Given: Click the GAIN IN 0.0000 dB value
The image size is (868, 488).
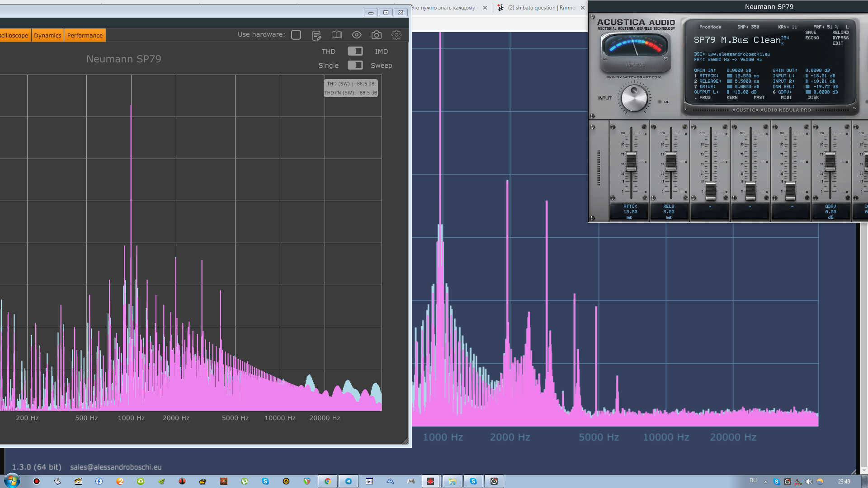Looking at the screenshot, I should pyautogui.click(x=739, y=70).
